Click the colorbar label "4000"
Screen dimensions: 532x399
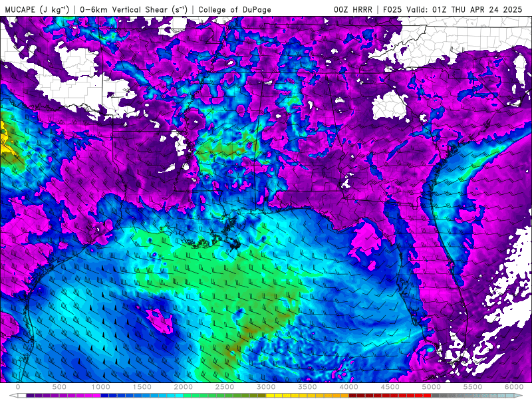tap(349, 387)
